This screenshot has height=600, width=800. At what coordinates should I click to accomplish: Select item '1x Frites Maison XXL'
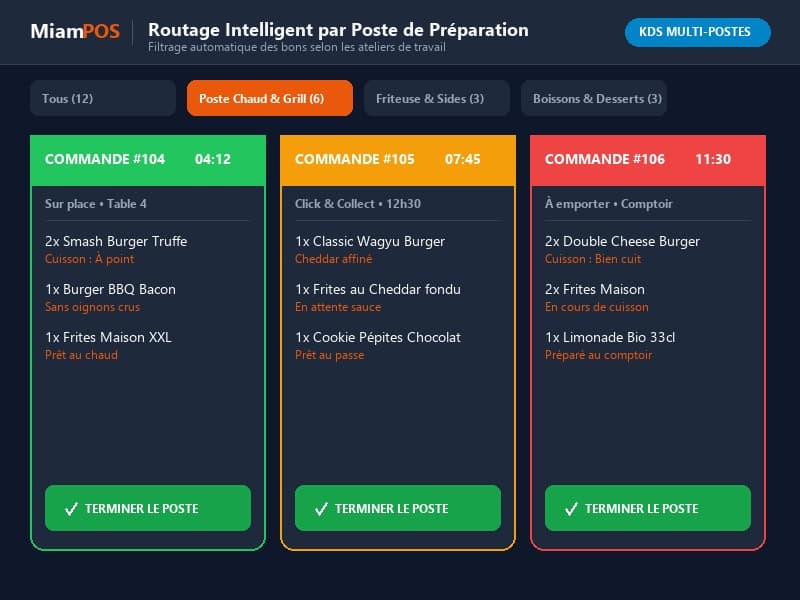109,337
